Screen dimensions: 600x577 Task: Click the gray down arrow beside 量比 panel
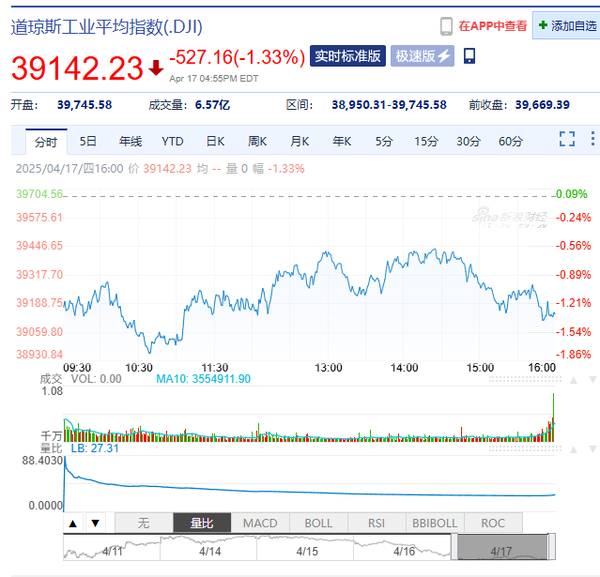(593, 449)
